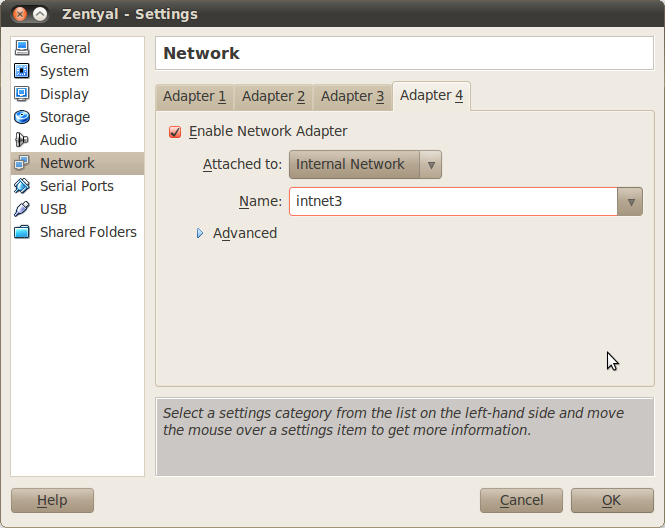Click the Audio speaker icon
This screenshot has height=528, width=665.
(x=22, y=140)
